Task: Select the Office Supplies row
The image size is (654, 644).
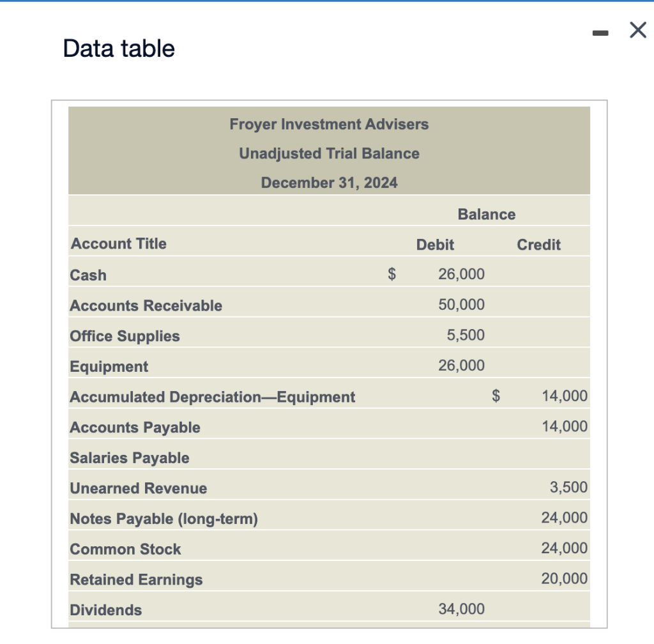Action: [x=124, y=335]
